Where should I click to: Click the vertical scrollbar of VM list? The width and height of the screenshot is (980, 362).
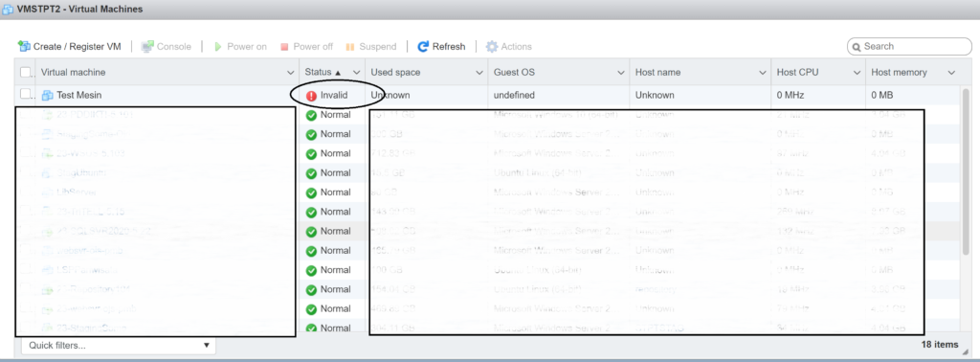point(966,172)
